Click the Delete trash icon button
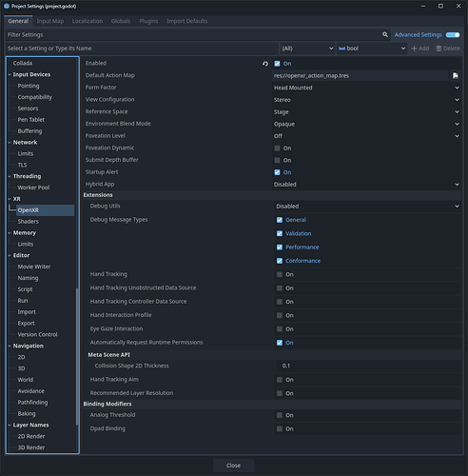Image resolution: width=468 pixels, height=476 pixels. pyautogui.click(x=448, y=49)
